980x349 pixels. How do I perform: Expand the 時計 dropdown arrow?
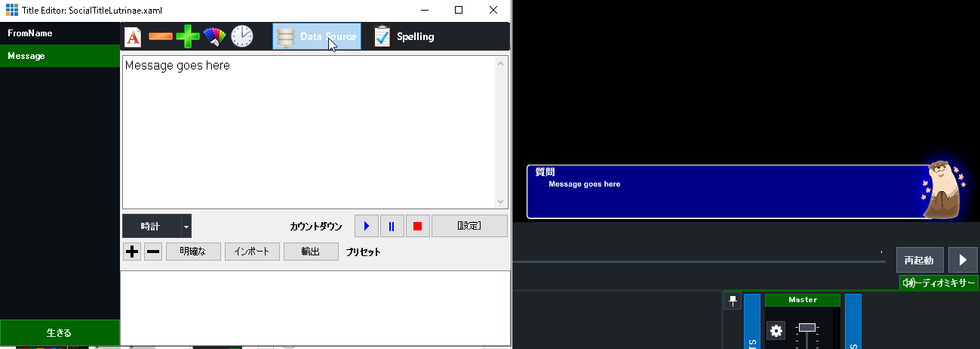(186, 226)
